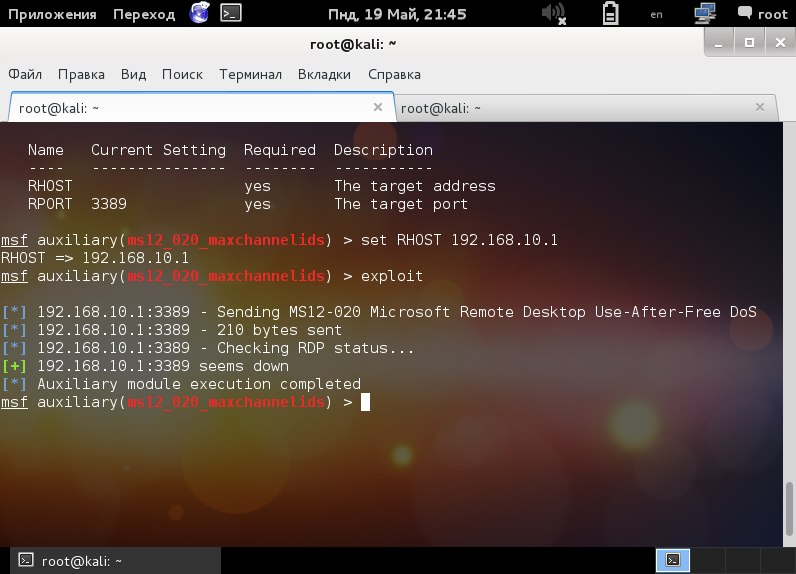Click the 'Current Setting' column header

[158, 150]
